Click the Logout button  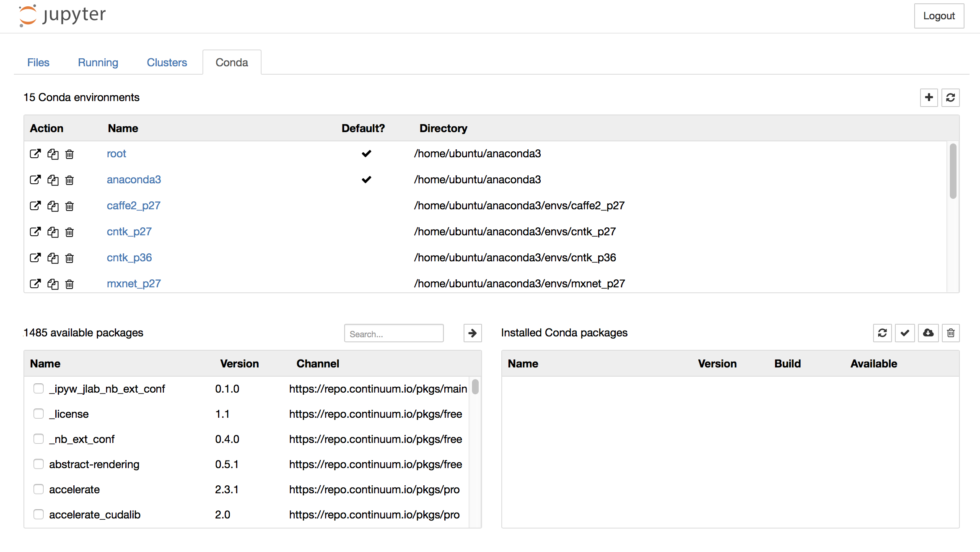[x=939, y=16]
